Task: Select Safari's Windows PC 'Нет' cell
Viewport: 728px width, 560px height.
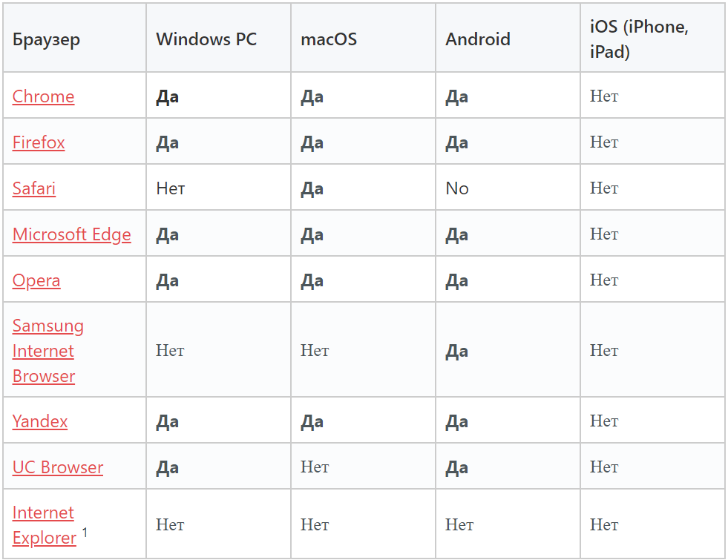Action: tap(171, 188)
